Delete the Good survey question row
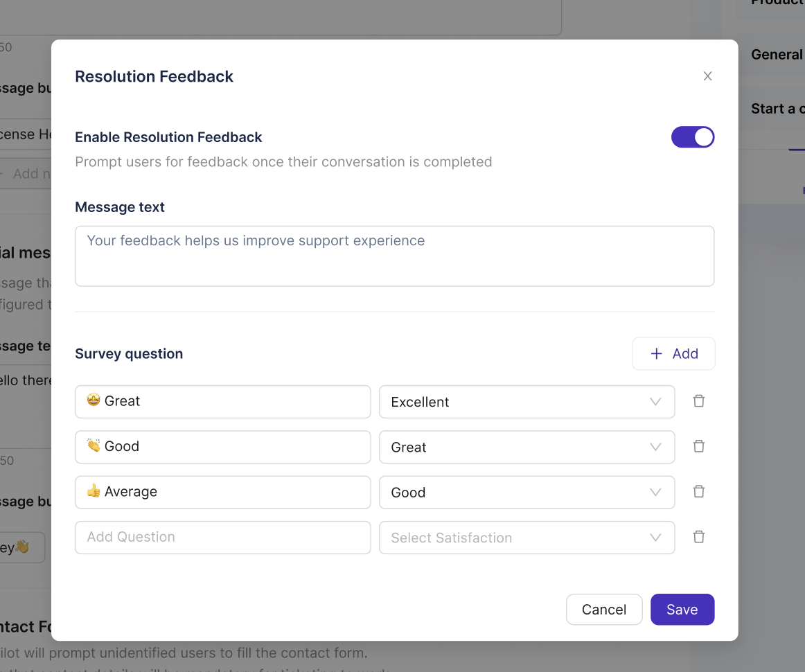Image resolution: width=805 pixels, height=672 pixels. pos(699,446)
